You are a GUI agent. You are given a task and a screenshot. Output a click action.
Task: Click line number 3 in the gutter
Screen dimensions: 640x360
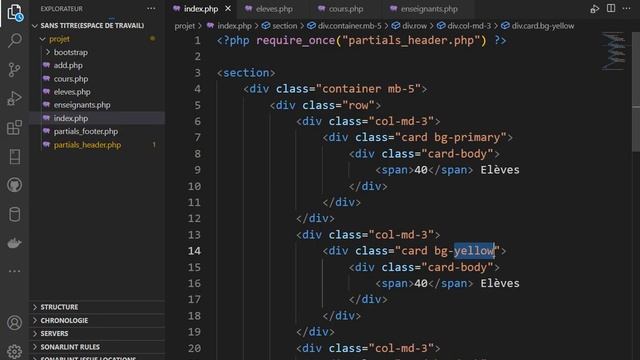198,73
